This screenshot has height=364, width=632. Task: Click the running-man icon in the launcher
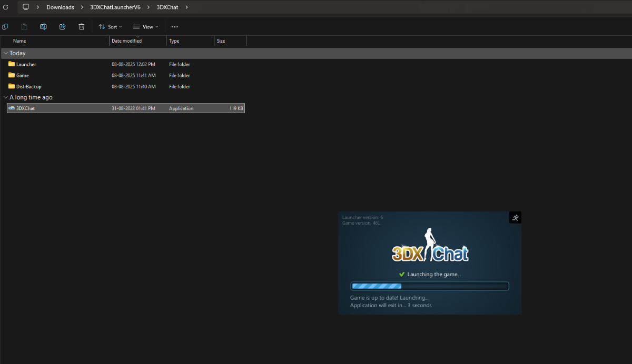pos(516,217)
